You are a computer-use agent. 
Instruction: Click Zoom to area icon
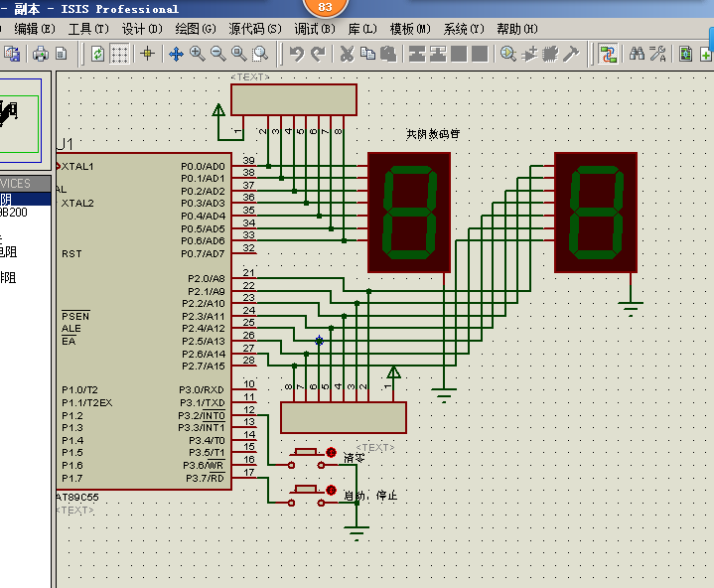[x=260, y=54]
